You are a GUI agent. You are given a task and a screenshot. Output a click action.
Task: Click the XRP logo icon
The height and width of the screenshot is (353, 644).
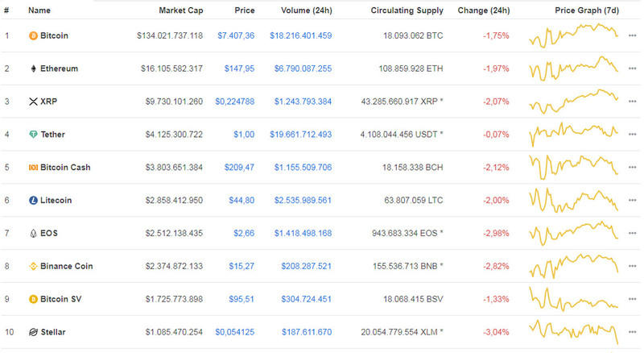click(33, 102)
